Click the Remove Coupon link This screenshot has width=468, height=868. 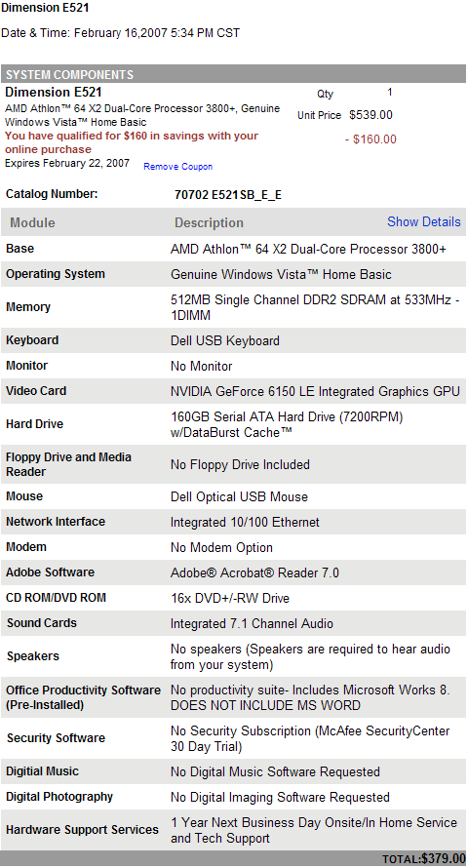(x=177, y=166)
